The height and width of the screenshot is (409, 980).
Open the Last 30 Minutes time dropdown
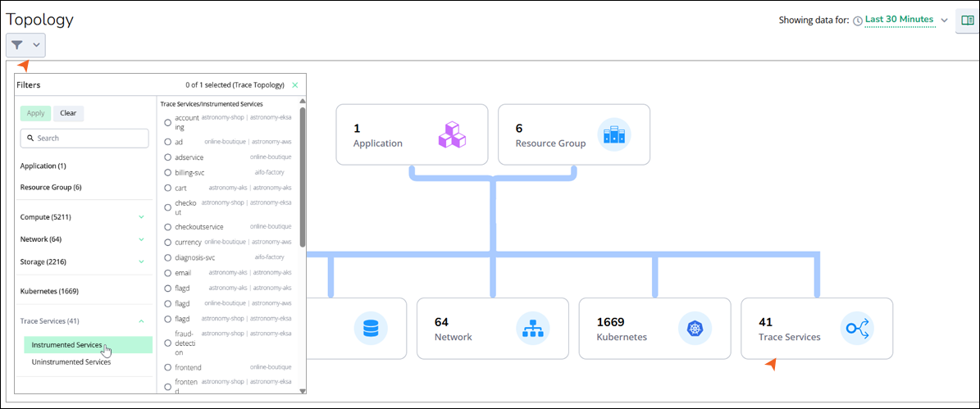point(900,20)
